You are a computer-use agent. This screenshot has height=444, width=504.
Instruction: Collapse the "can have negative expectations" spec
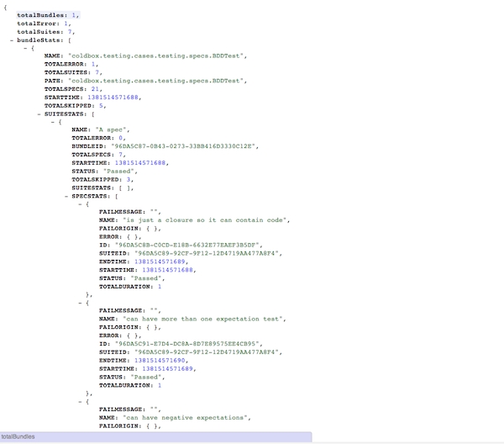pos(80,401)
